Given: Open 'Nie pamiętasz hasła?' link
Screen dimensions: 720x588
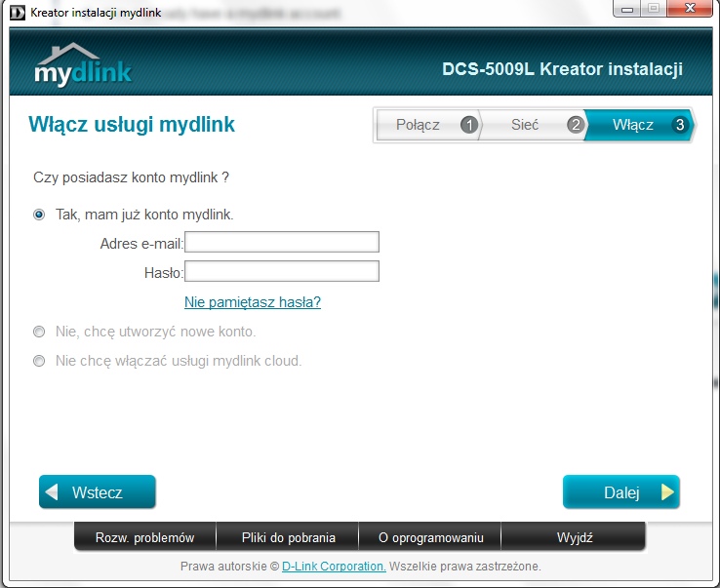Looking at the screenshot, I should point(253,302).
